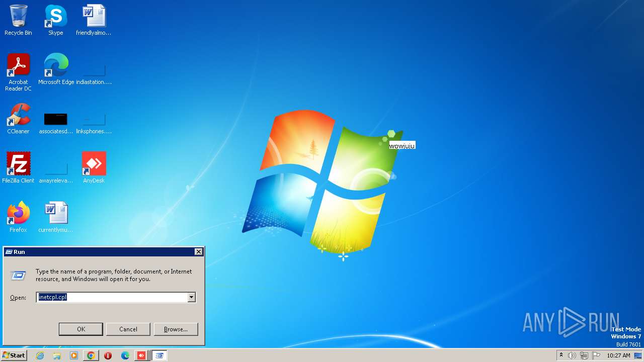This screenshot has width=644, height=362.
Task: Select the Acrobat Reader DC shortcut
Action: [18, 72]
